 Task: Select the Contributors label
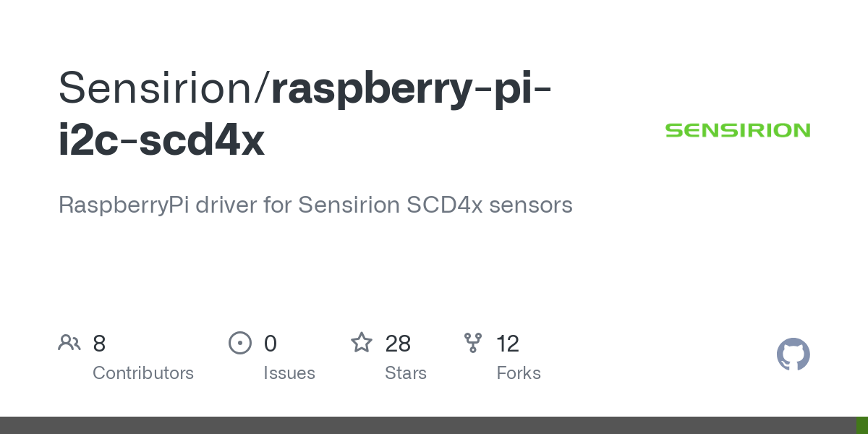coord(143,373)
